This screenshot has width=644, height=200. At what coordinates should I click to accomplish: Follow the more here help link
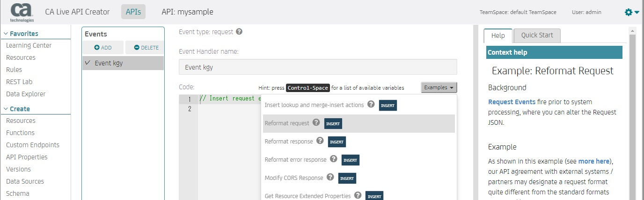[x=593, y=161]
